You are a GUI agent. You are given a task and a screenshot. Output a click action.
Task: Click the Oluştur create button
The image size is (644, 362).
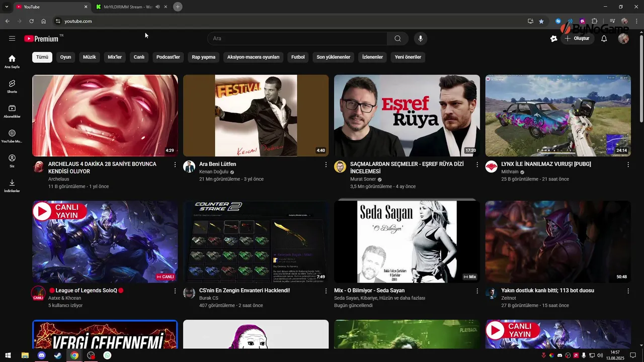tap(578, 39)
